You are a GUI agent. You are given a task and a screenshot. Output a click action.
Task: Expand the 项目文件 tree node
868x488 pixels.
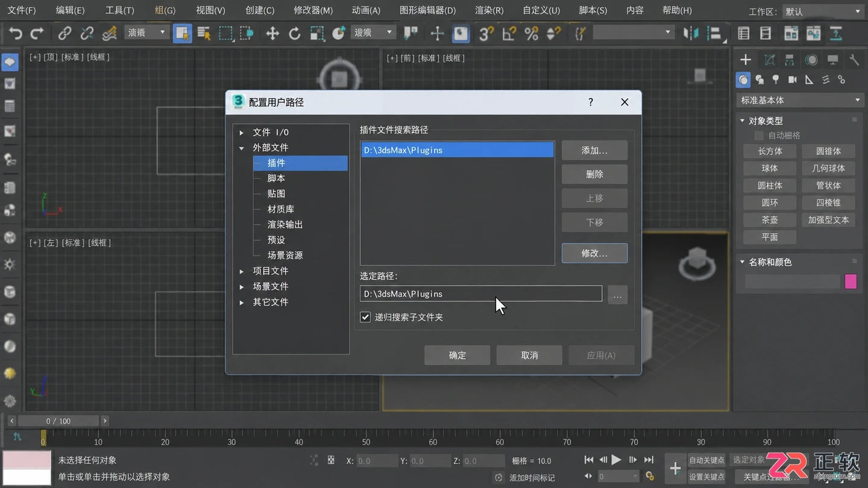coord(242,271)
